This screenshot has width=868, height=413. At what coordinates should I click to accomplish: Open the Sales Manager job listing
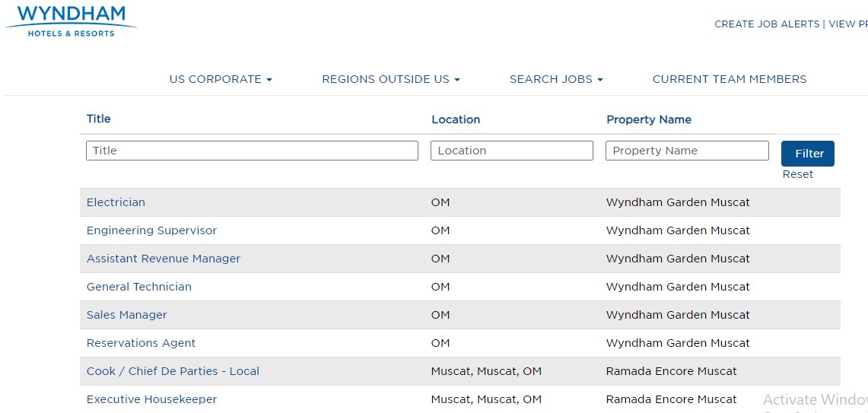pyautogui.click(x=127, y=315)
